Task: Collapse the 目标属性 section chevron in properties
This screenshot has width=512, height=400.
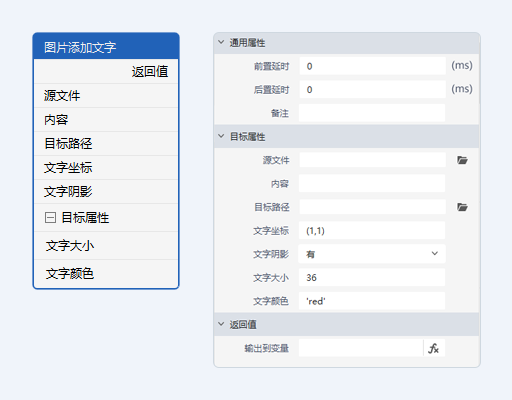Action: click(x=221, y=136)
